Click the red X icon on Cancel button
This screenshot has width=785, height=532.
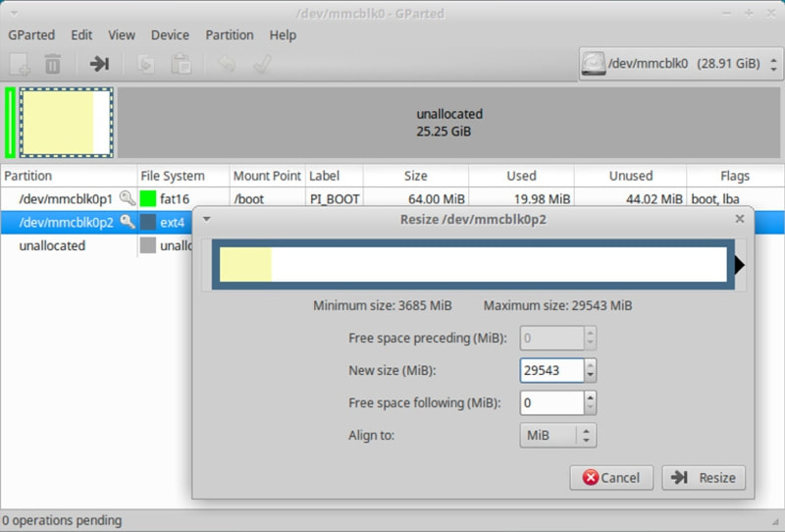tap(591, 477)
